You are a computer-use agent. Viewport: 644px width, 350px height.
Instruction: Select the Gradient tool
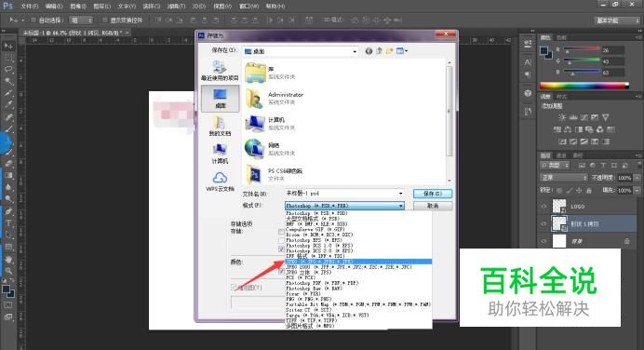click(x=8, y=175)
